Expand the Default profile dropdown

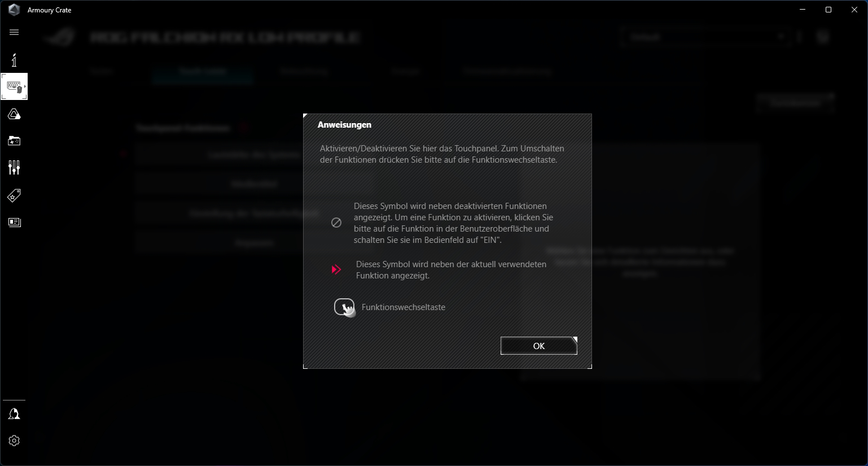(x=782, y=36)
